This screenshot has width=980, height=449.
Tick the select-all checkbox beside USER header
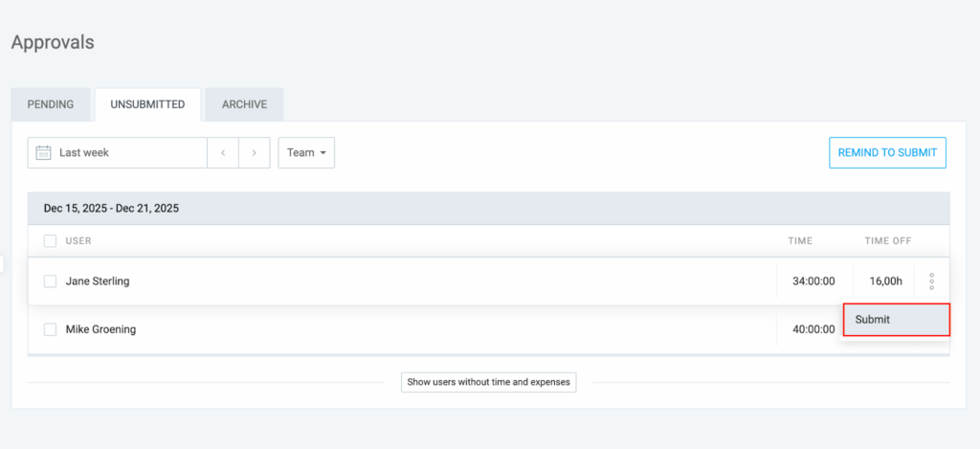50,241
